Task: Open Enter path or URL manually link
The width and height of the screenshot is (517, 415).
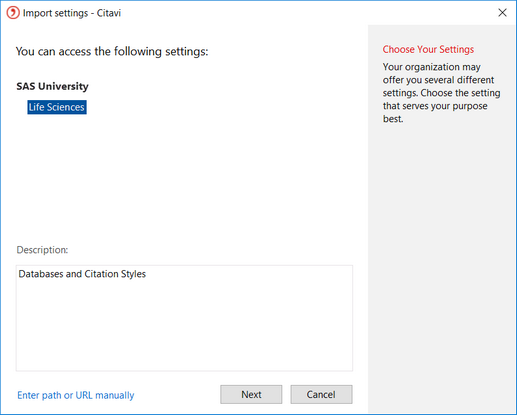Action: pos(76,395)
